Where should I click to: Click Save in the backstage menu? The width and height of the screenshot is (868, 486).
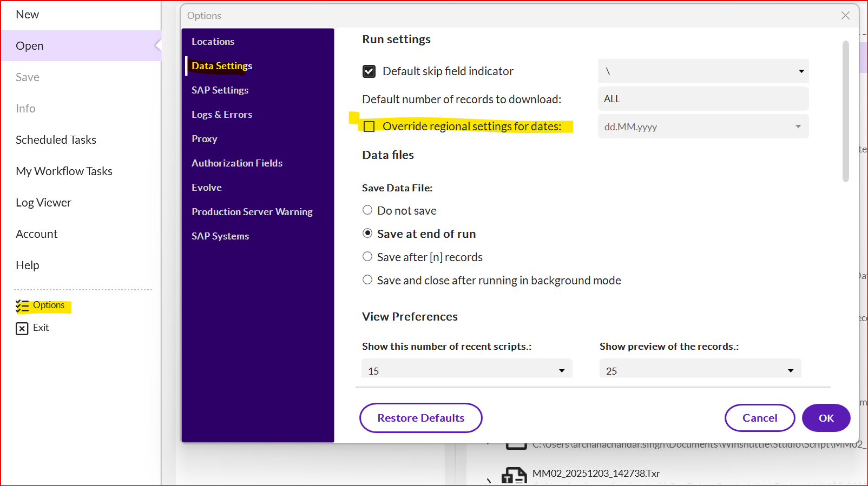point(27,77)
